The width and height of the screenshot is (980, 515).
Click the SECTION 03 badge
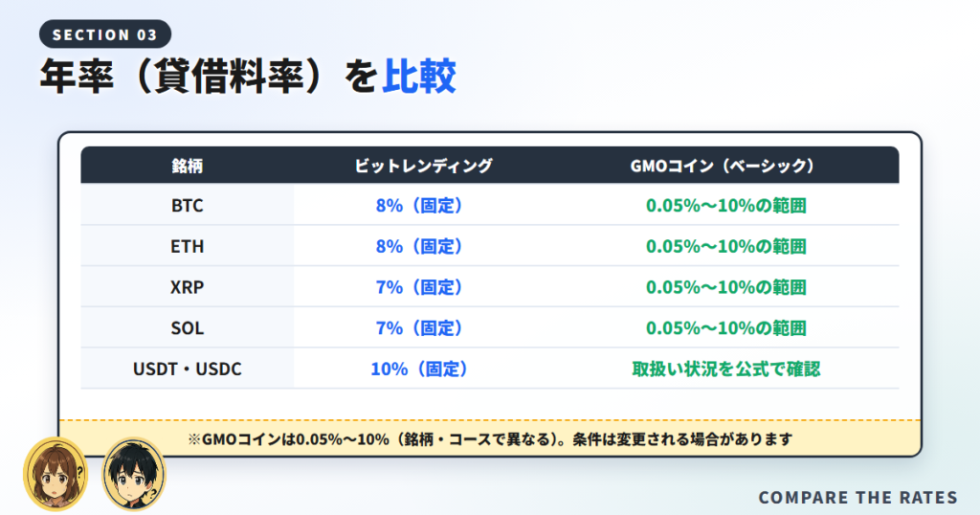[x=105, y=34]
